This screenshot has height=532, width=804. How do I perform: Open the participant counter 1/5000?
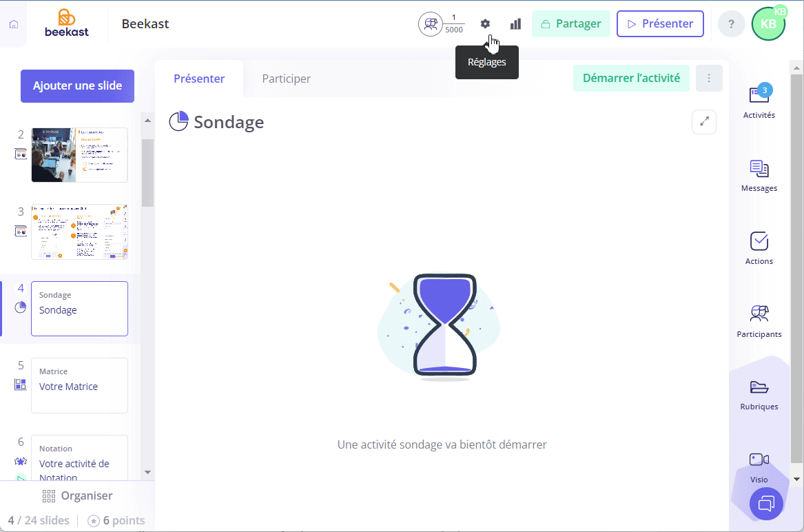[x=442, y=23]
